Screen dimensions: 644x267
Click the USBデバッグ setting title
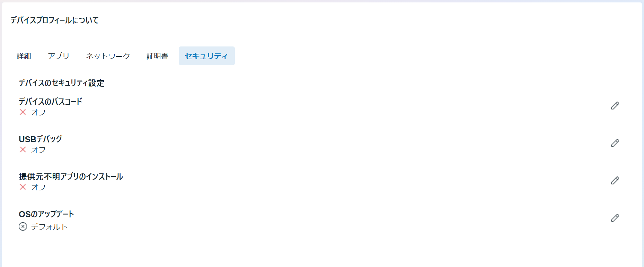(x=41, y=139)
